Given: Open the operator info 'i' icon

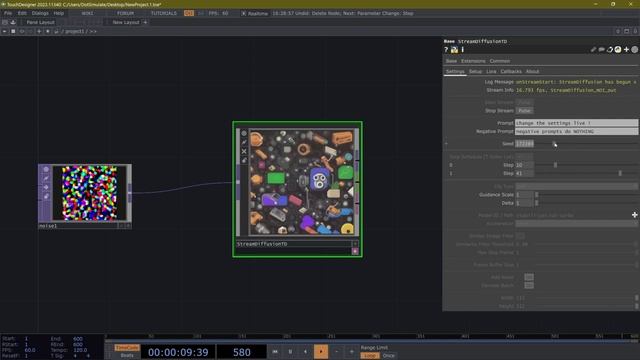Looking at the screenshot, I should (x=462, y=50).
